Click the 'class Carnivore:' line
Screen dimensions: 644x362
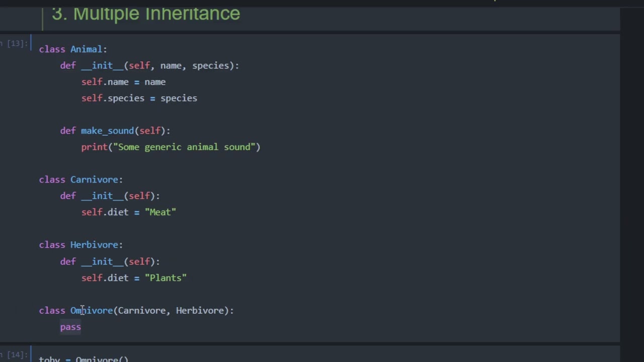tap(80, 179)
